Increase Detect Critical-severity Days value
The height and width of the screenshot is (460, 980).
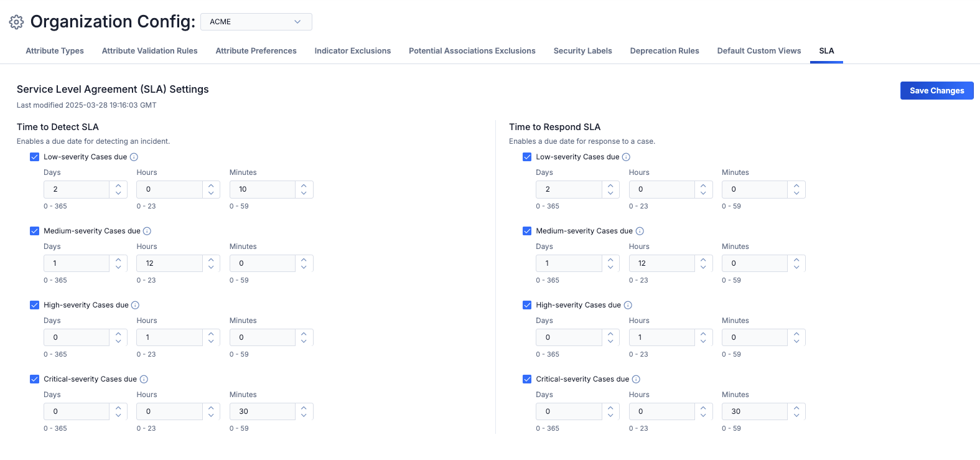pos(118,408)
